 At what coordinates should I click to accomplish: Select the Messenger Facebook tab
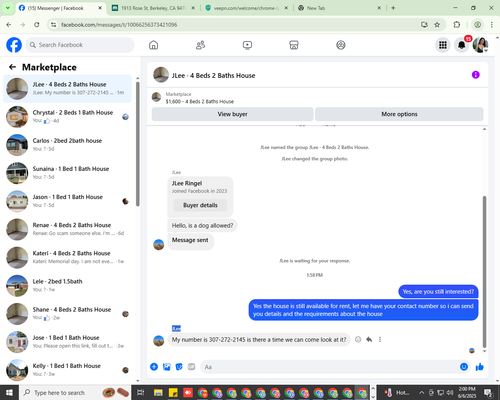click(x=60, y=8)
